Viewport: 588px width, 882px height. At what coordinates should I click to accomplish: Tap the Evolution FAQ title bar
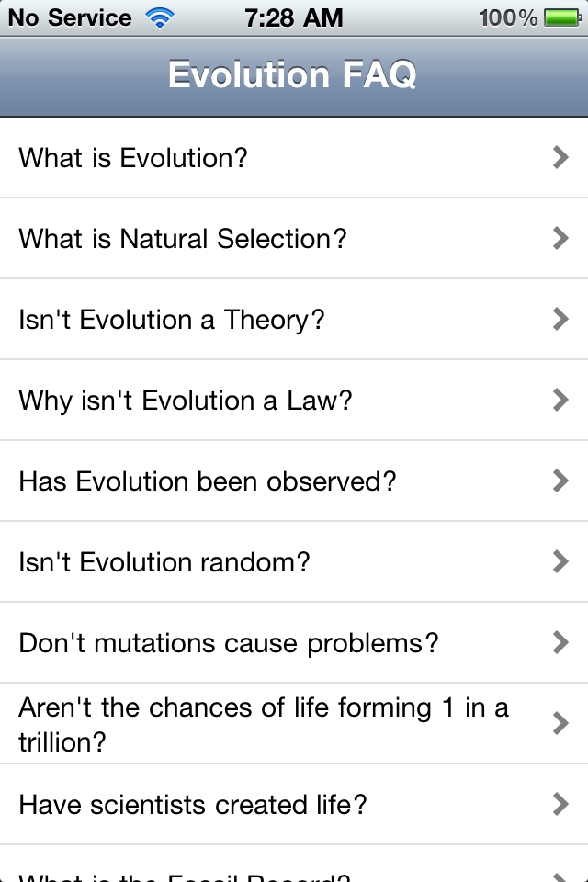pyautogui.click(x=293, y=75)
